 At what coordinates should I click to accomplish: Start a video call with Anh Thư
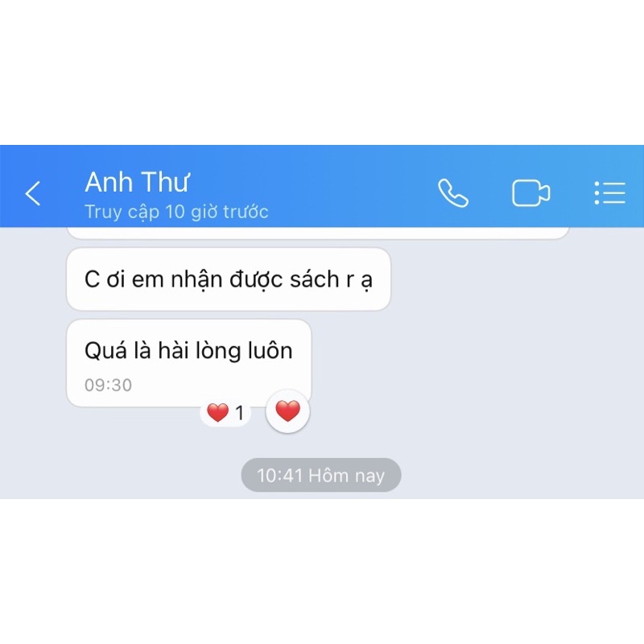click(530, 192)
